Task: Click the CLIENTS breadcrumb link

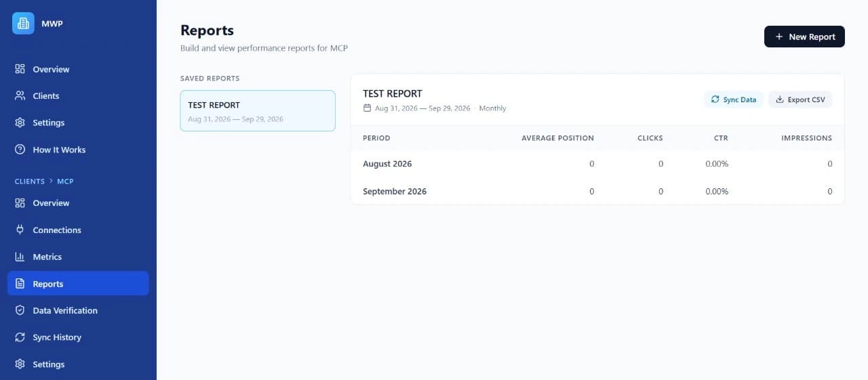Action: [x=30, y=182]
